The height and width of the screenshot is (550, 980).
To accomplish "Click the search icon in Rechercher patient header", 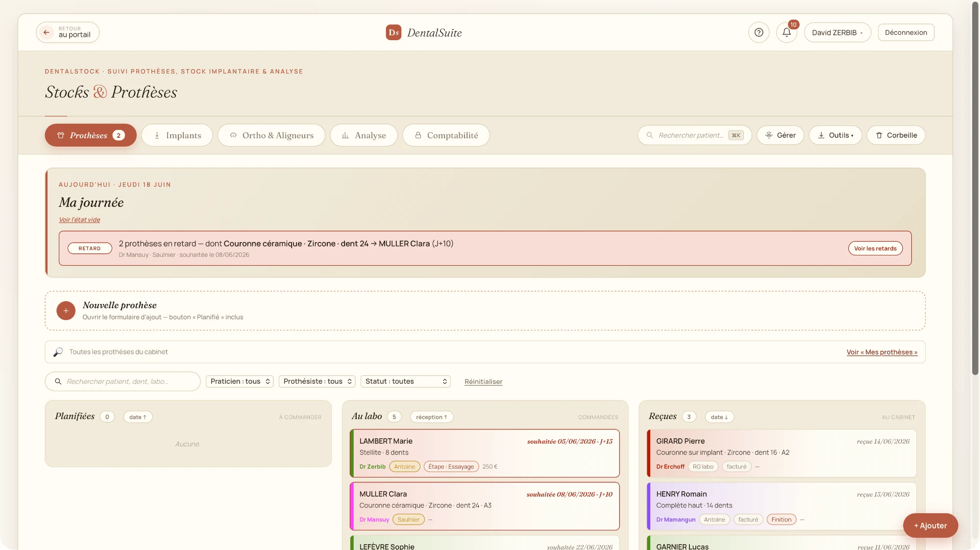I will [x=650, y=135].
